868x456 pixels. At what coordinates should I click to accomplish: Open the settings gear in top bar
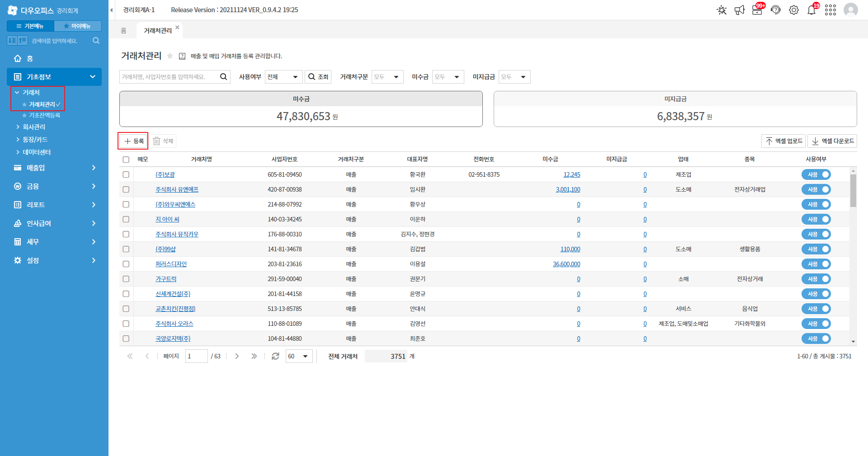(x=794, y=10)
